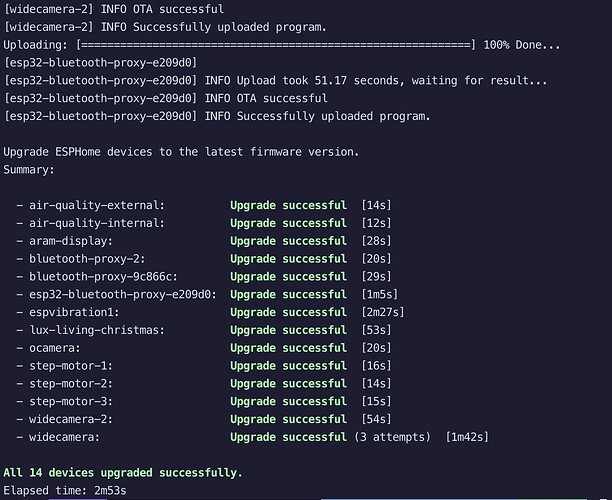Click Upgrade ESPHome devices description line
Image resolution: width=612 pixels, height=500 pixels.
[181, 152]
